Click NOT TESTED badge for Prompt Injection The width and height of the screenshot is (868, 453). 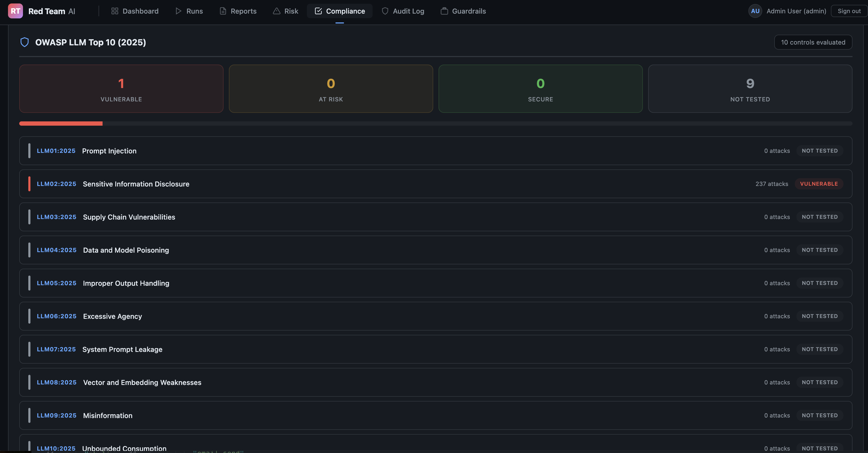click(819, 151)
